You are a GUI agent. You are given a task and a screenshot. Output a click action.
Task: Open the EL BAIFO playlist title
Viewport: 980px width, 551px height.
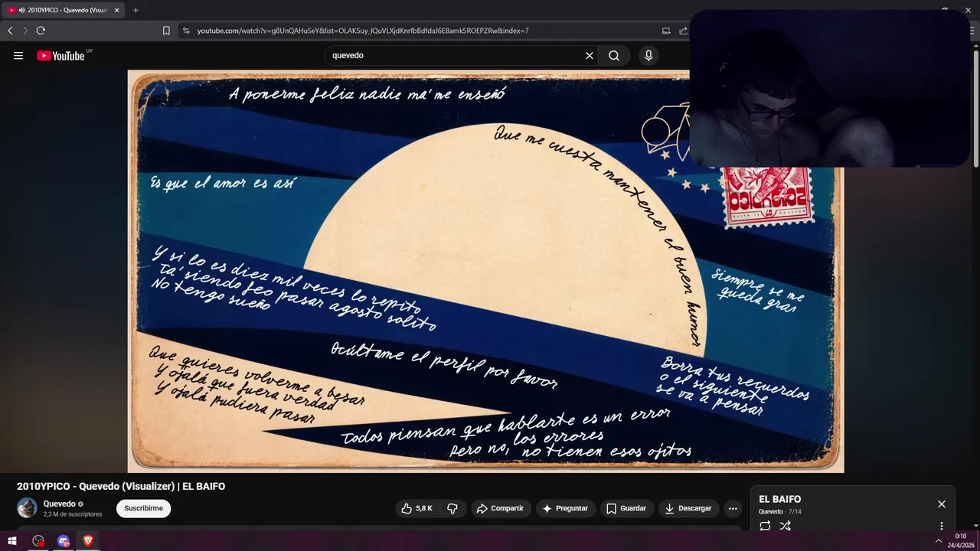click(x=780, y=499)
